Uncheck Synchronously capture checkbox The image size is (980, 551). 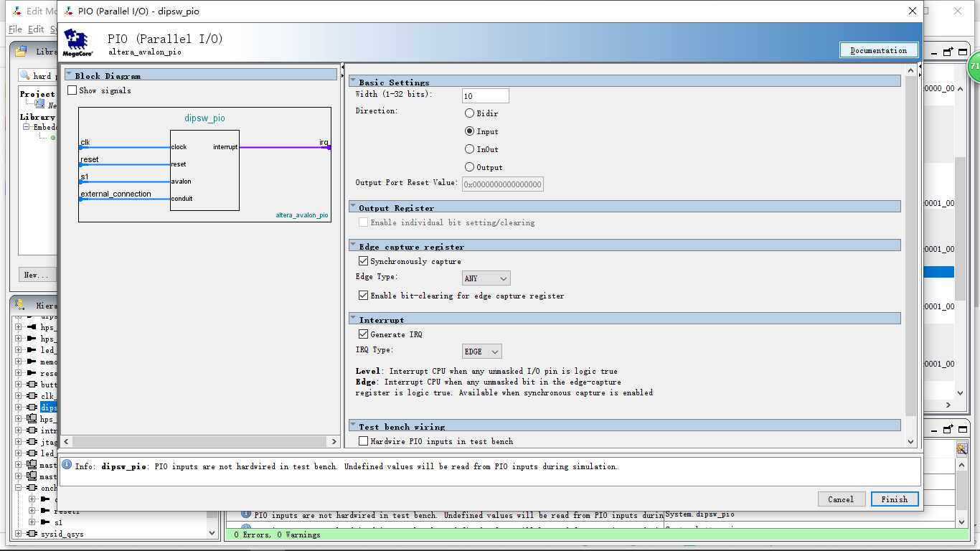click(x=363, y=261)
